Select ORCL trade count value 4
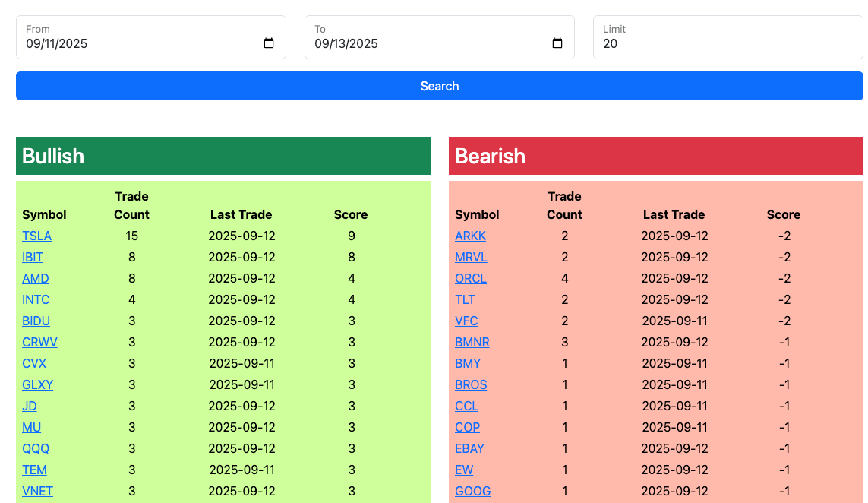868x503 pixels. (x=565, y=279)
